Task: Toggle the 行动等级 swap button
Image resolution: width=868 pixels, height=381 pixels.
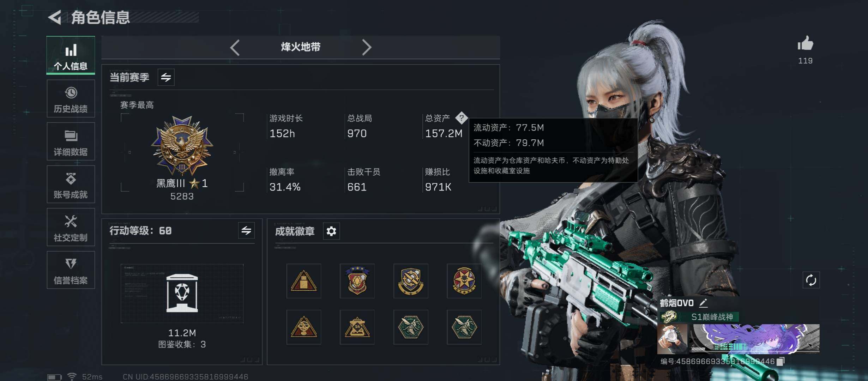Action: point(246,231)
